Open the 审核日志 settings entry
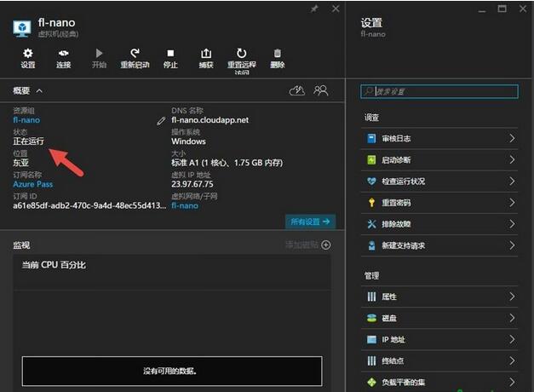This screenshot has width=534, height=392. (439, 138)
